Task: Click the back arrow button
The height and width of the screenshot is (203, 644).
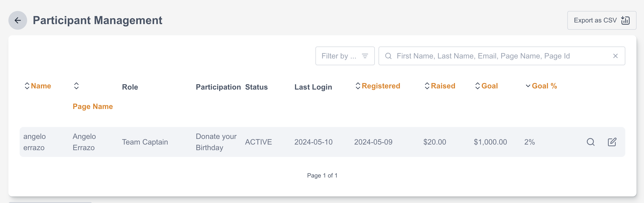Action: point(18,20)
